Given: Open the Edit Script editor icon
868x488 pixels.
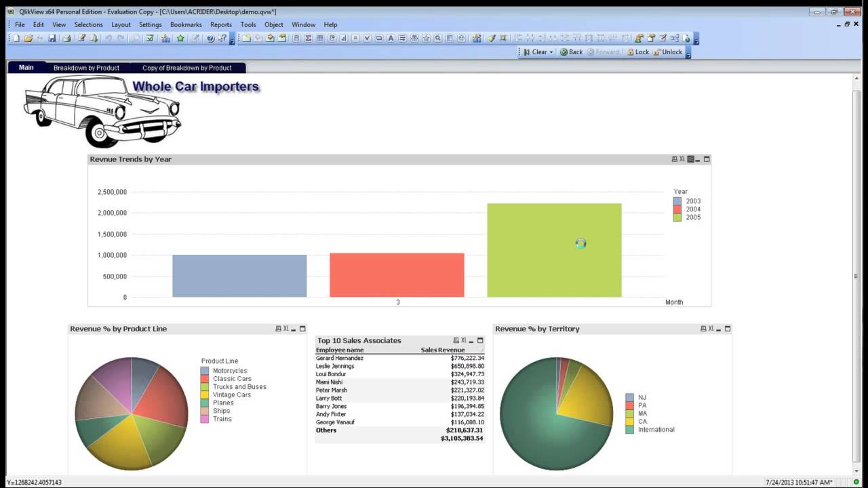Looking at the screenshot, I should [x=82, y=38].
